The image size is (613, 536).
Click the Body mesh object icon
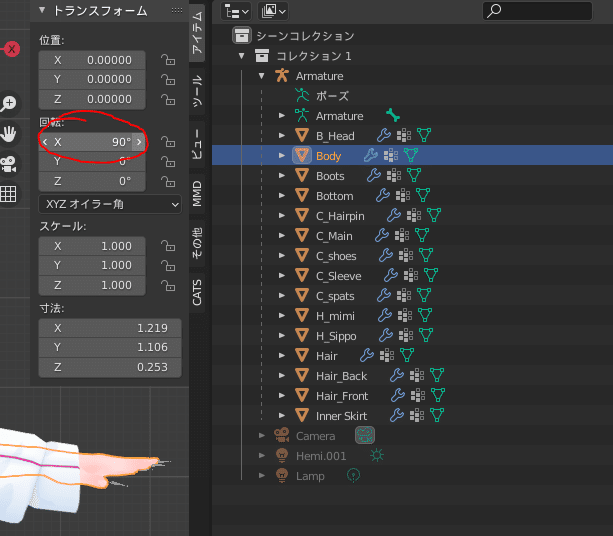pyautogui.click(x=301, y=155)
